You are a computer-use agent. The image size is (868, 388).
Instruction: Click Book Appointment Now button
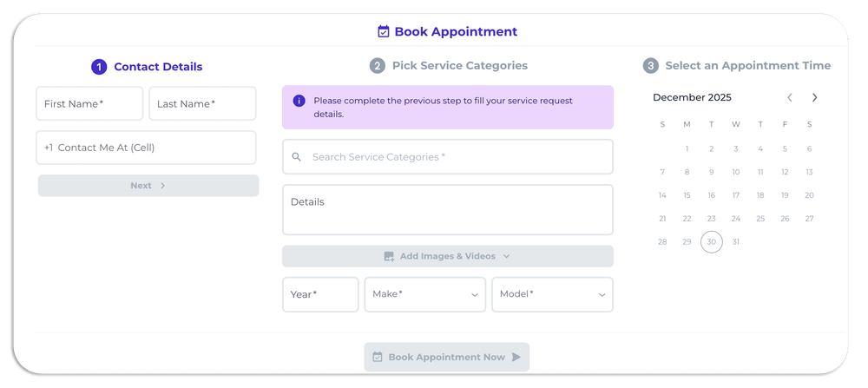[446, 357]
